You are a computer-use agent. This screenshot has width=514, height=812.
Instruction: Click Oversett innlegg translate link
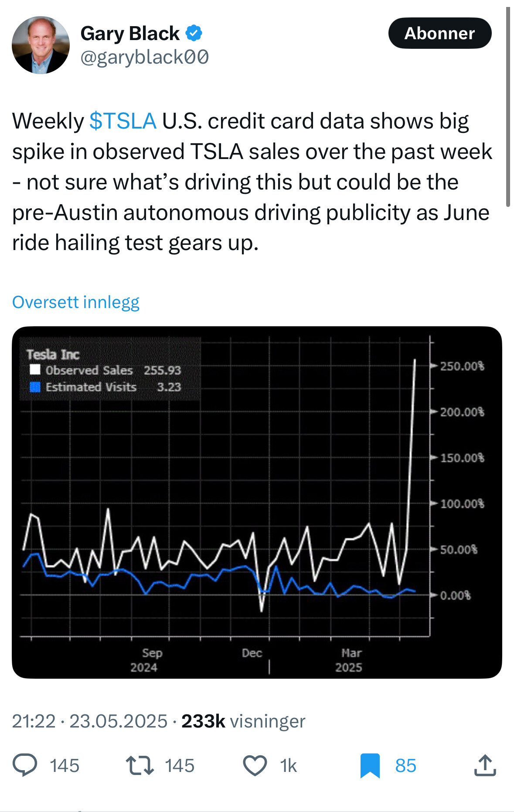pos(76,302)
